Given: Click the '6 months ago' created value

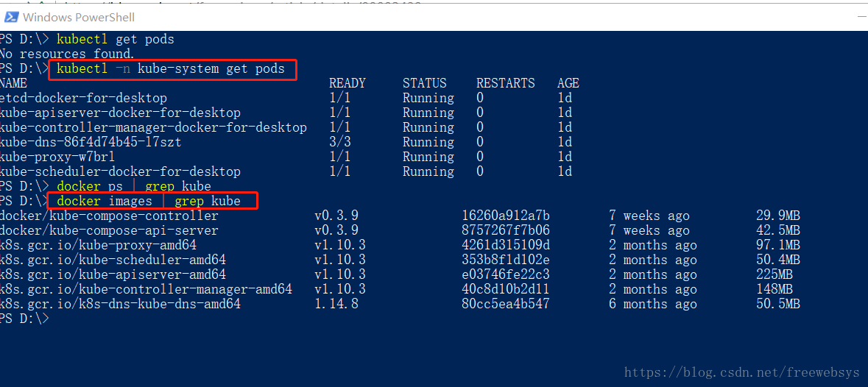Looking at the screenshot, I should coord(653,304).
